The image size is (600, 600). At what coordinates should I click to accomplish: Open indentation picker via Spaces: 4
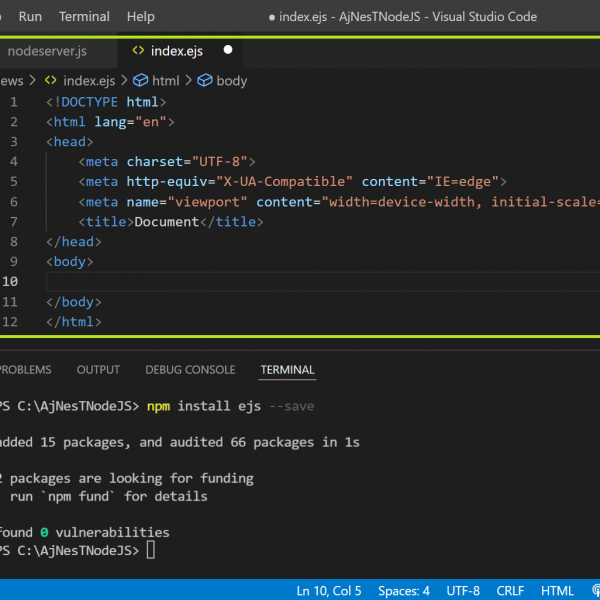click(x=405, y=591)
